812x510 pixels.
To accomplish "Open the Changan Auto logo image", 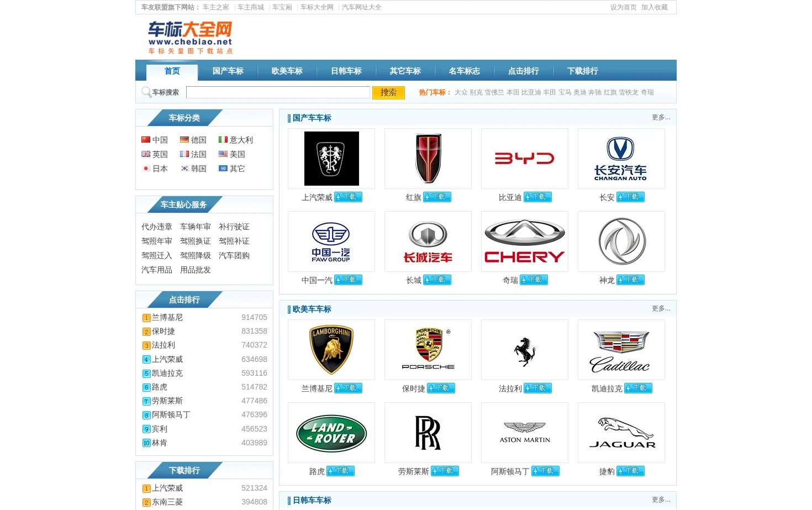I will coord(621,159).
